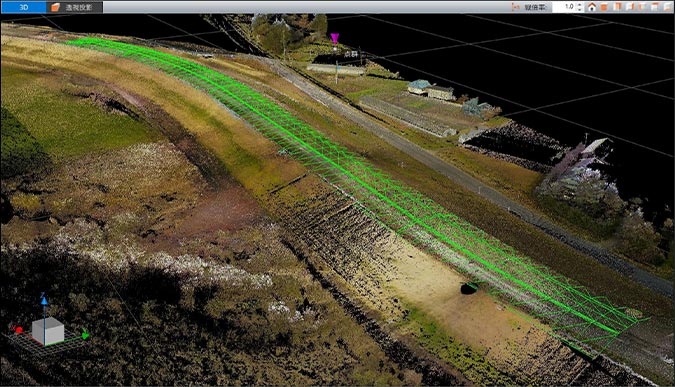Increase vertical scale with up stepper arrow
Image resolution: width=675 pixels, height=387 pixels.
coord(579,5)
